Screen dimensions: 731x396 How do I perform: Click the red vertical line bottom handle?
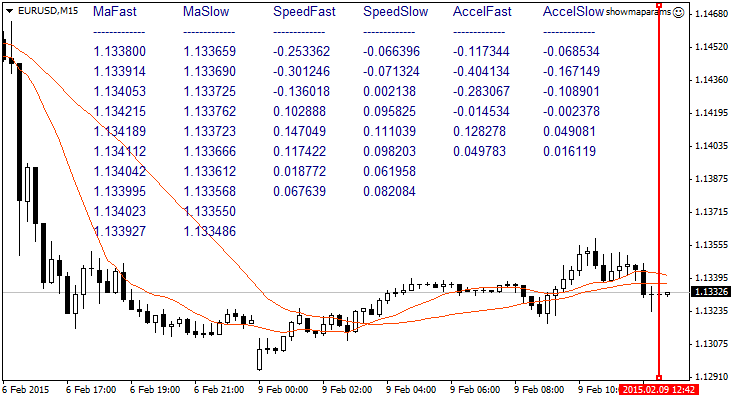click(659, 377)
